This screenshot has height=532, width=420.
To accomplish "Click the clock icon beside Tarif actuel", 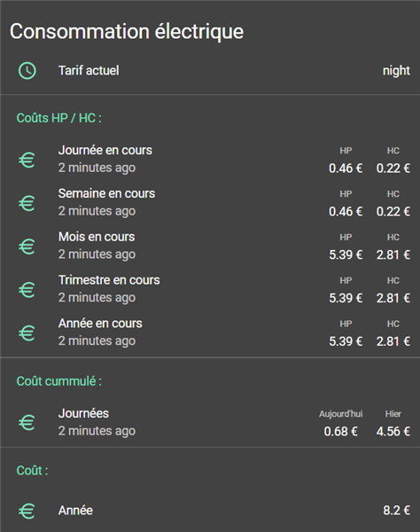I will [27, 71].
